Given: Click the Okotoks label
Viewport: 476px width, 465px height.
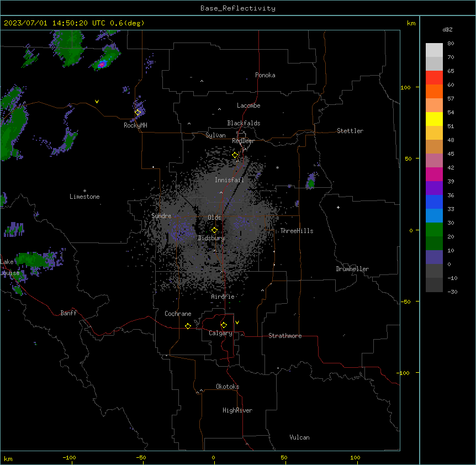Looking at the screenshot, I should coord(228,387).
